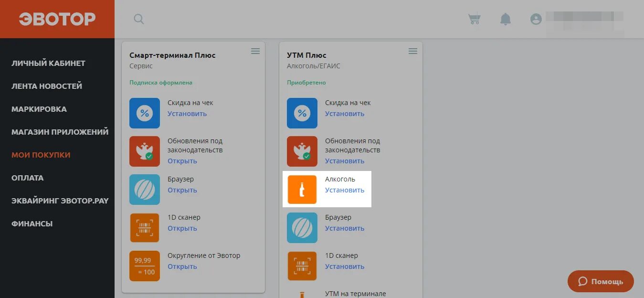Click the Алкоголь/ЕГАИС subtitle

314,66
